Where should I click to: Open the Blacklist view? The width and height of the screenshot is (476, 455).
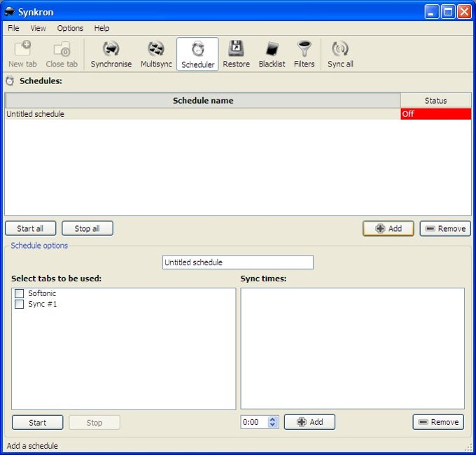(x=272, y=54)
